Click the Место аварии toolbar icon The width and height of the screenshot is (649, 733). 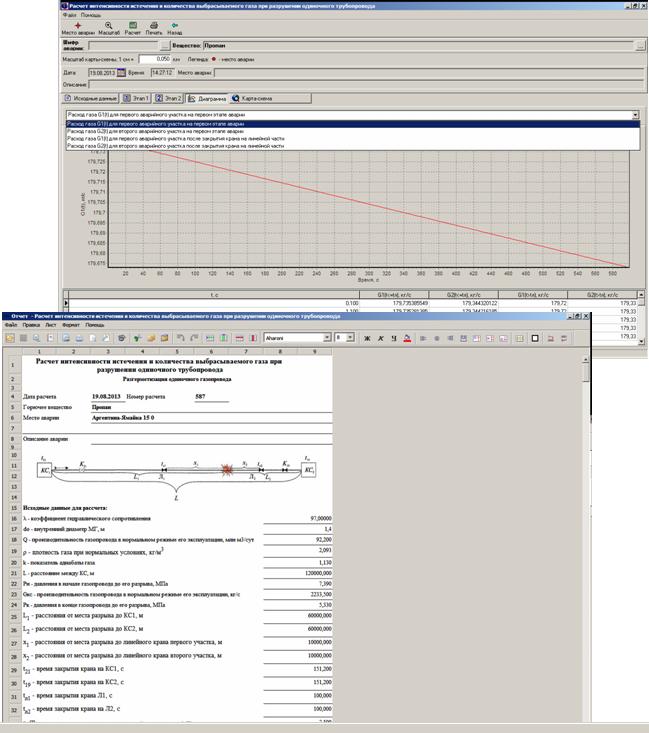coord(78,27)
